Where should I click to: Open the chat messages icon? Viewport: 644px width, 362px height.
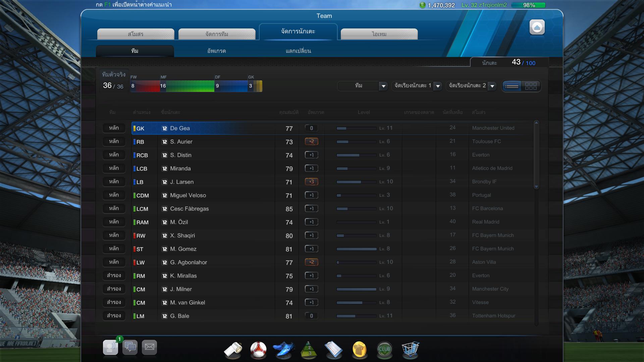[130, 347]
